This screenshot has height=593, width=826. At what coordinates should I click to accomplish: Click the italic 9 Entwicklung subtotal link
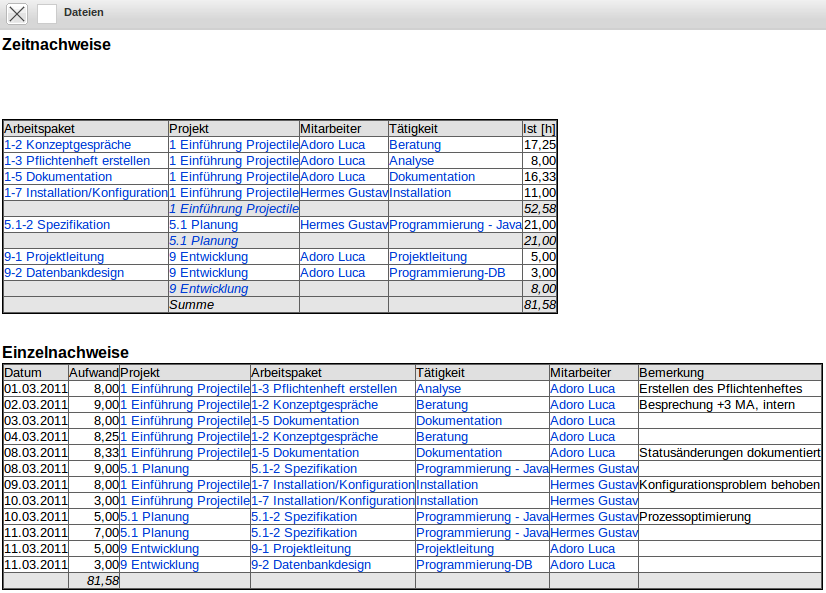[x=208, y=289]
